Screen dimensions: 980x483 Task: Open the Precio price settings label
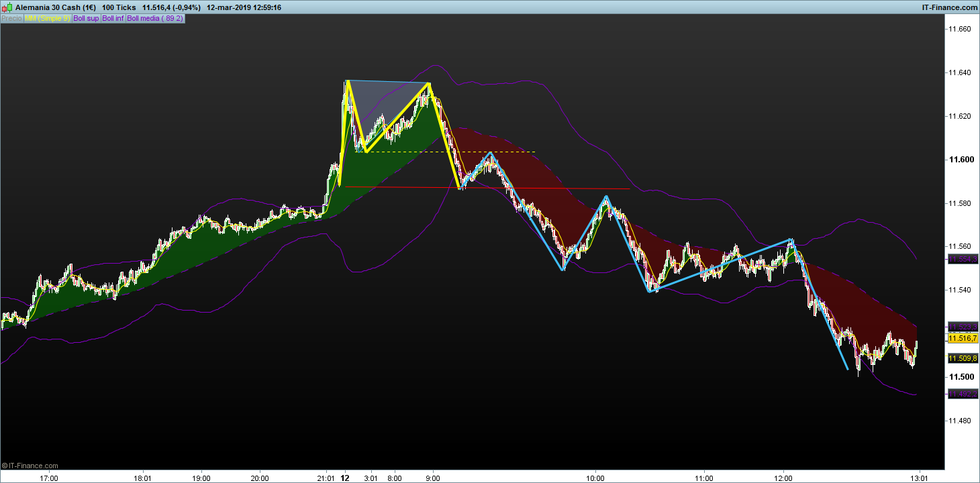click(x=11, y=18)
